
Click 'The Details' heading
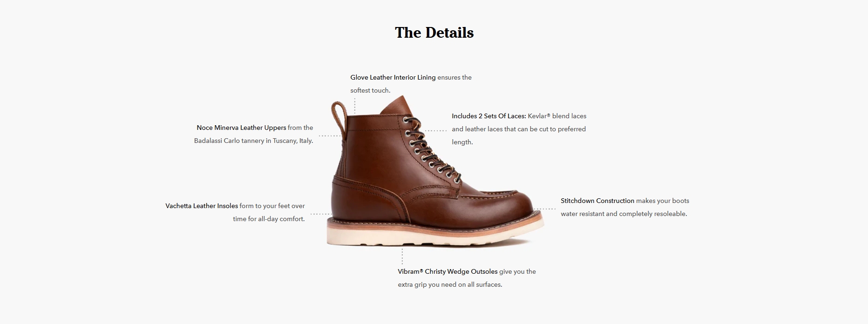434,33
